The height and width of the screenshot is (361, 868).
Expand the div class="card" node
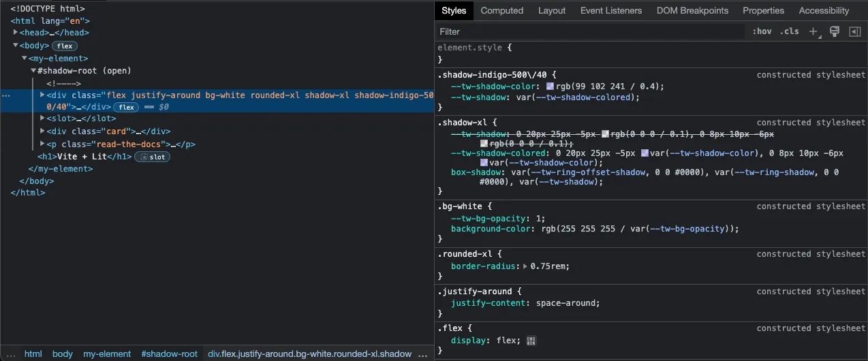[42, 131]
